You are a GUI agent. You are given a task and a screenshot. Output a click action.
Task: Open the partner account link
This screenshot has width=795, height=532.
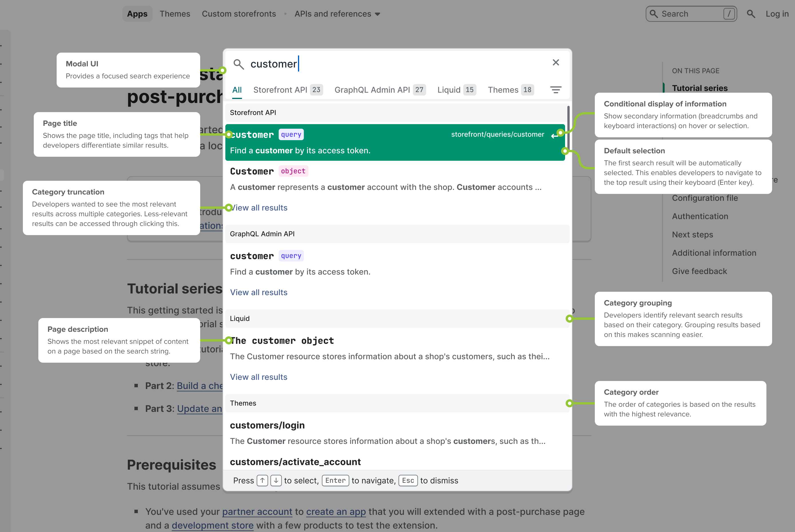257,512
